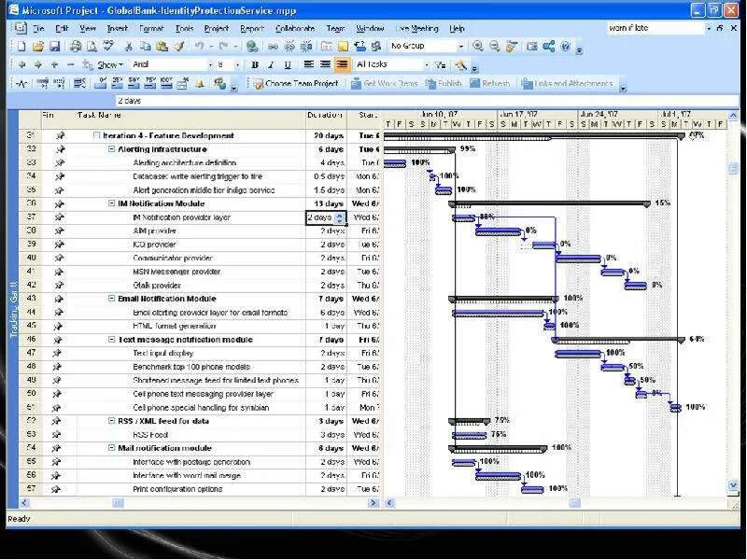This screenshot has height=560, width=747.
Task: Mark task 0% complete
Action: pyautogui.click(x=101, y=84)
